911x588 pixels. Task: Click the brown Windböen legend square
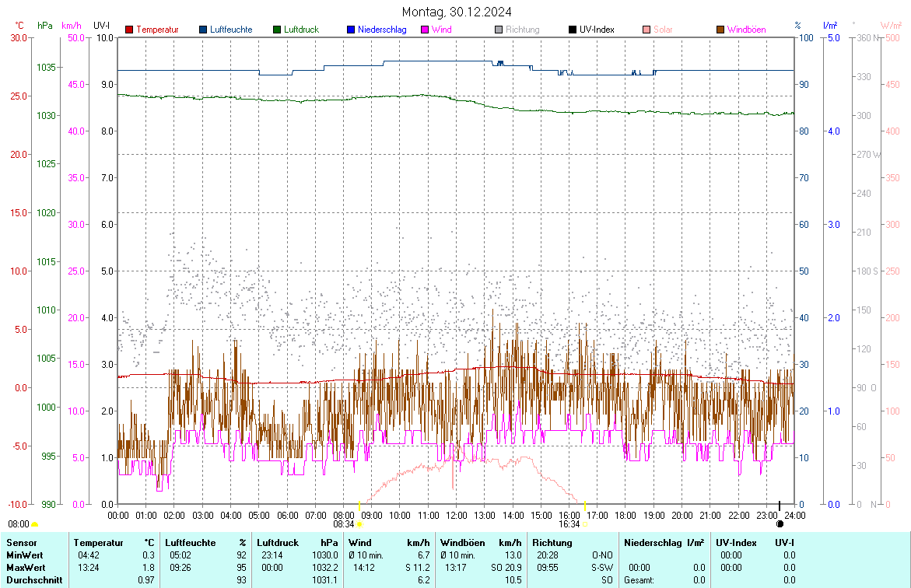(x=720, y=30)
